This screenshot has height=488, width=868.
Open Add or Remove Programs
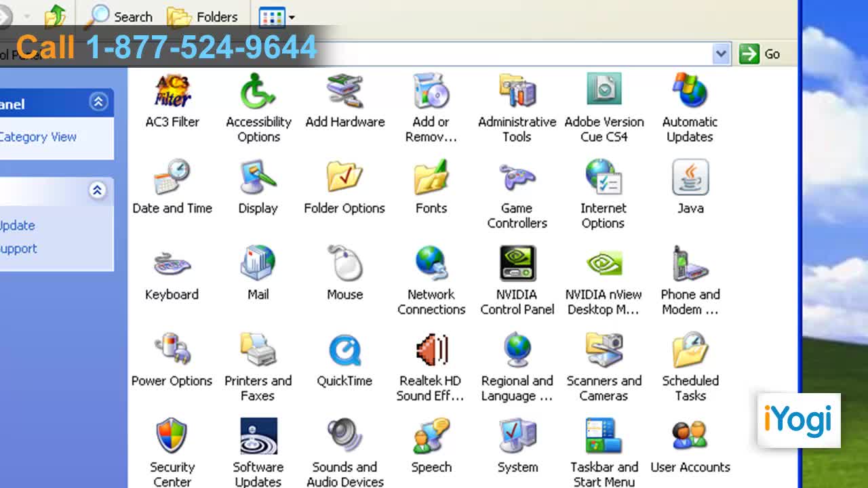431,108
